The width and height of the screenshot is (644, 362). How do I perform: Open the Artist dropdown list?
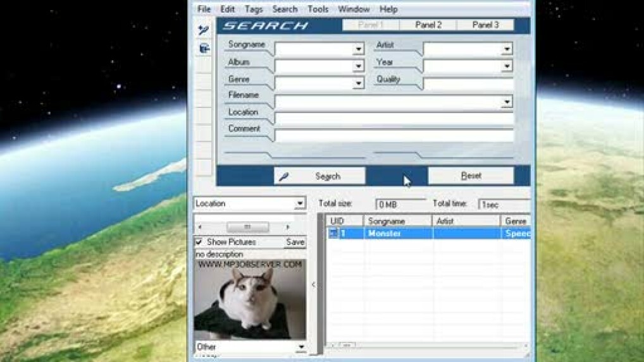507,49
